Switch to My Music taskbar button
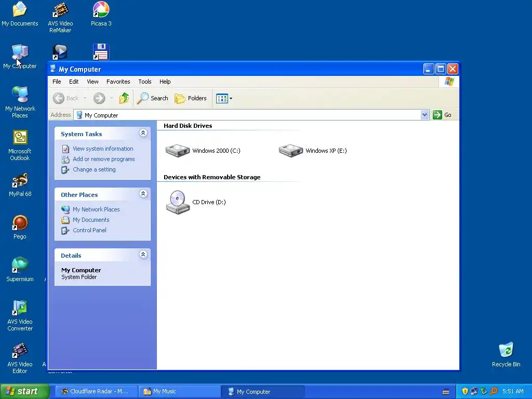 180,392
